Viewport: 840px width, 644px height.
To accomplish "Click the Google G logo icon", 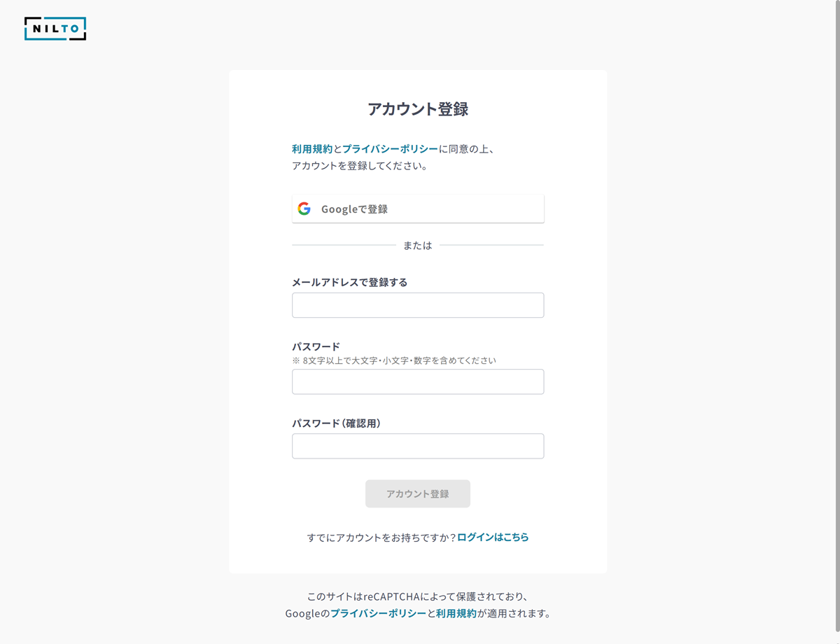I will (304, 209).
